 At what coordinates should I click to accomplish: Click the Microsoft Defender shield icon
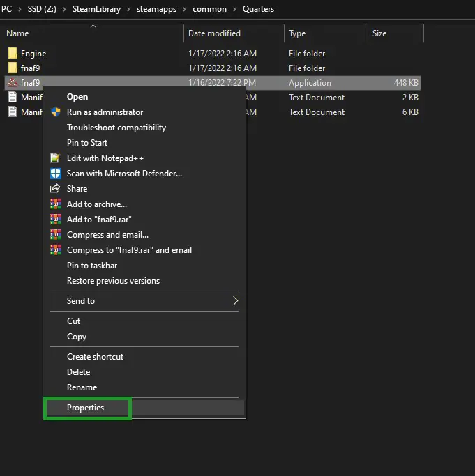[x=56, y=174]
